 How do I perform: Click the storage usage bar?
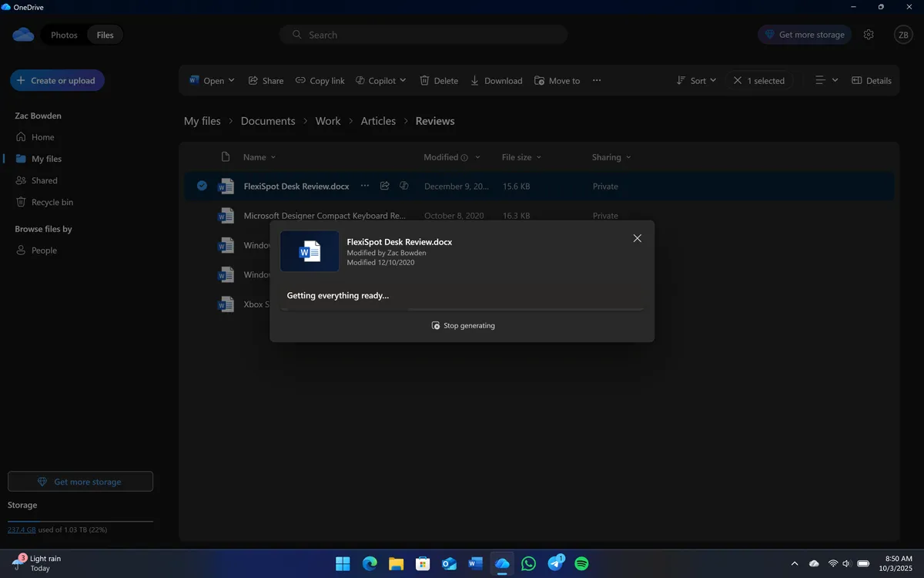(x=80, y=521)
